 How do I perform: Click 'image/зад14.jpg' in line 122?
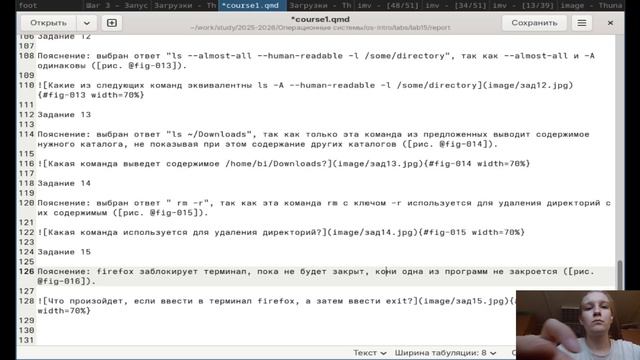373,232
